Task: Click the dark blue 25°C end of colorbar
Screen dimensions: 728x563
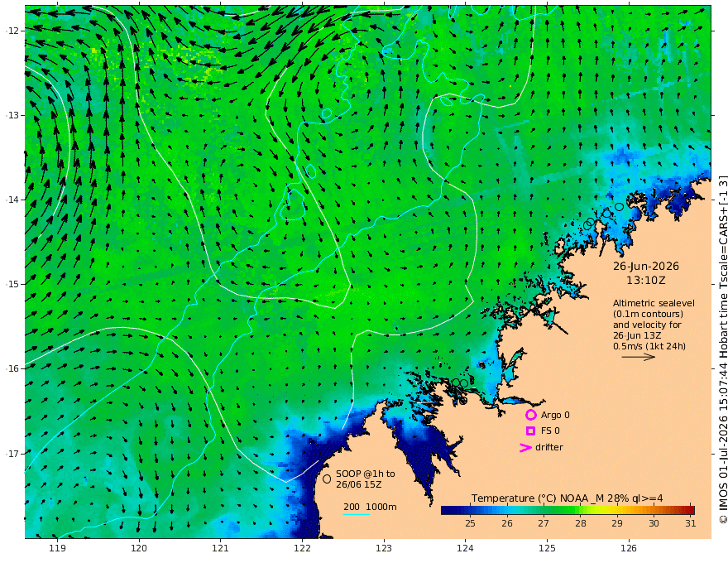Action: 448,510
